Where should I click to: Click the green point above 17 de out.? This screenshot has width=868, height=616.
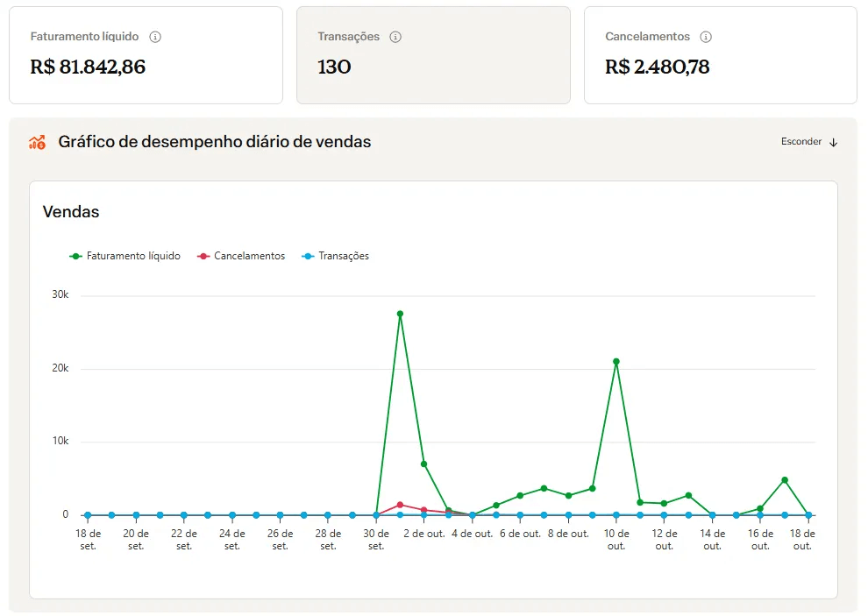tap(785, 480)
